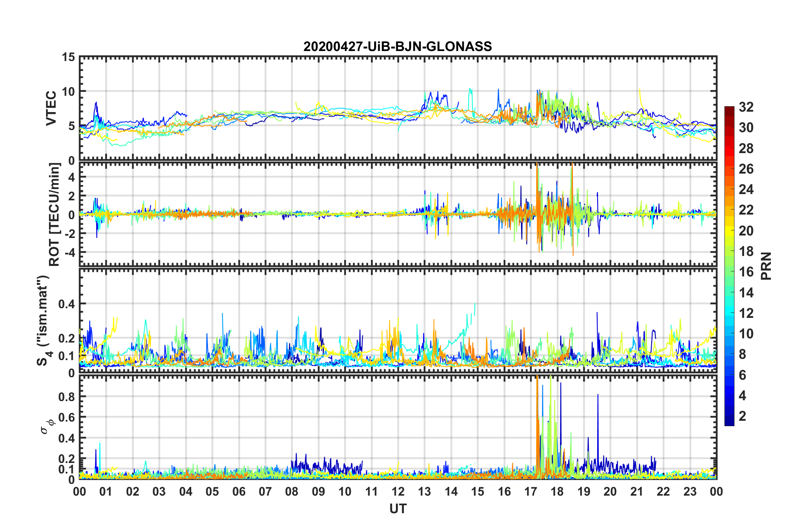Image resolution: width=796 pixels, height=532 pixels.
Task: Click the ROT axis tick -4
Action: [70, 252]
